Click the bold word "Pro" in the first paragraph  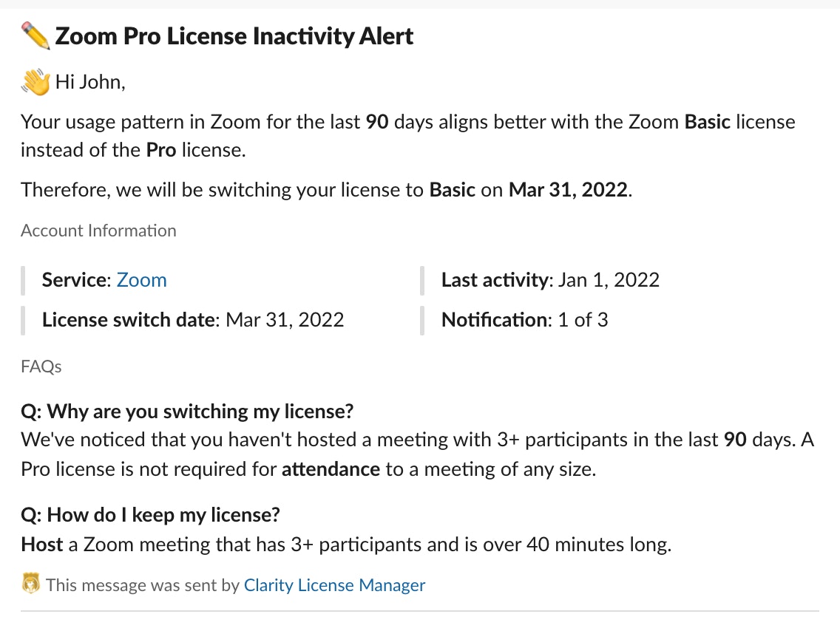(x=160, y=150)
